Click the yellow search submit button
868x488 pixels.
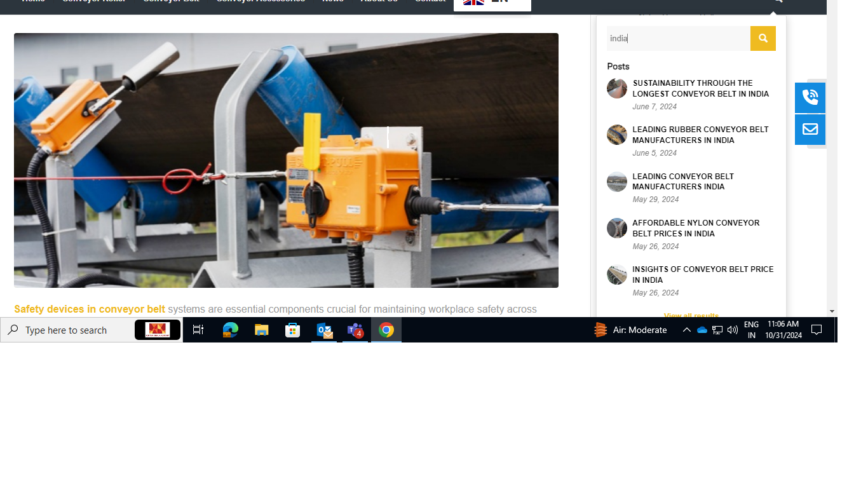click(x=763, y=38)
